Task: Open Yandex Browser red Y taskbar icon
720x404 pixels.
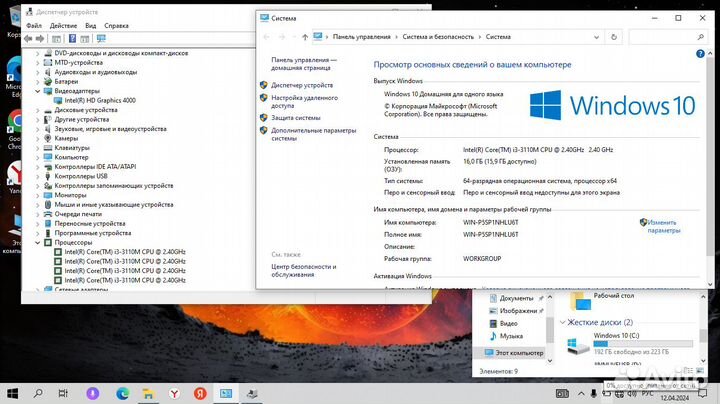Action: (x=174, y=393)
